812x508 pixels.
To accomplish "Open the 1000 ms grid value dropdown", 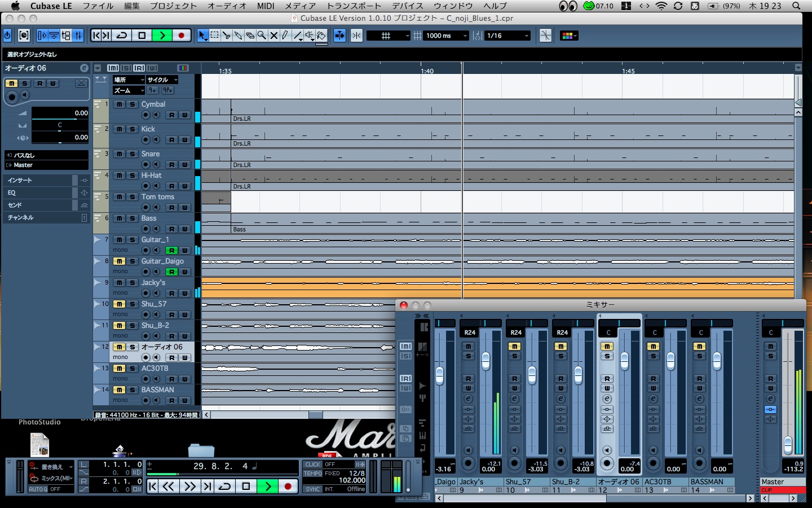I will click(446, 36).
